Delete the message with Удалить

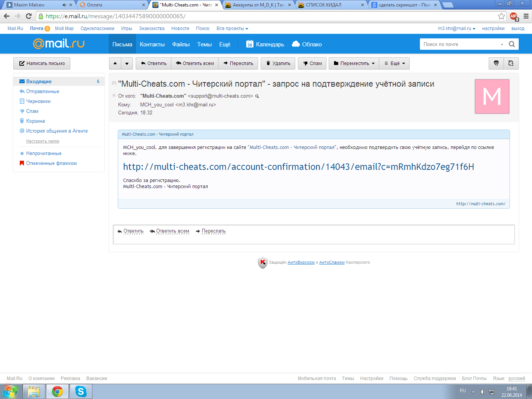tap(278, 63)
